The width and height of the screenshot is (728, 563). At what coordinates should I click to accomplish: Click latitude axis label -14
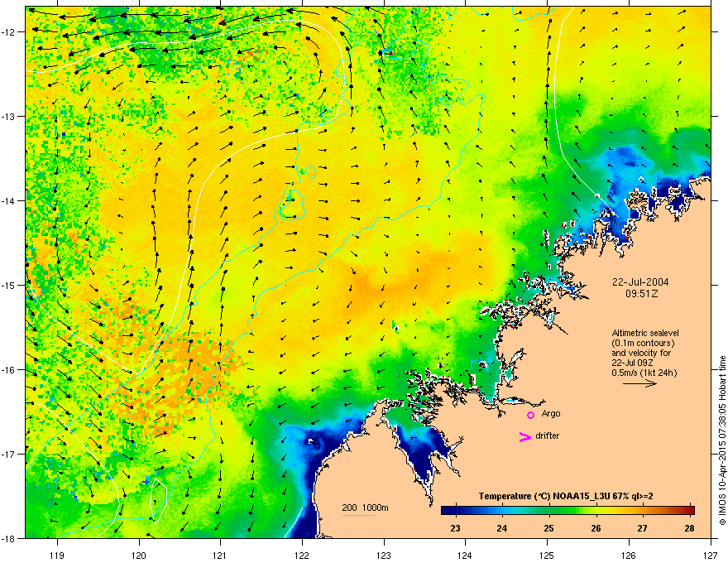tap(8, 201)
